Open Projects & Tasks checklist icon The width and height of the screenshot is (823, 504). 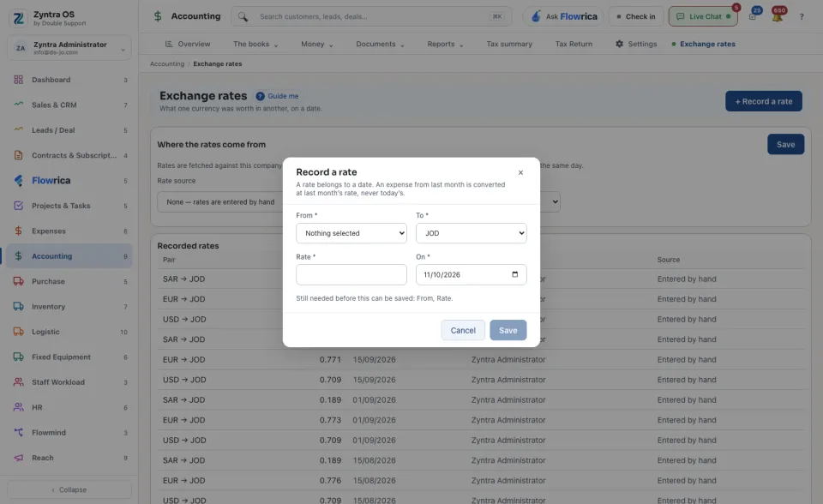pyautogui.click(x=18, y=205)
